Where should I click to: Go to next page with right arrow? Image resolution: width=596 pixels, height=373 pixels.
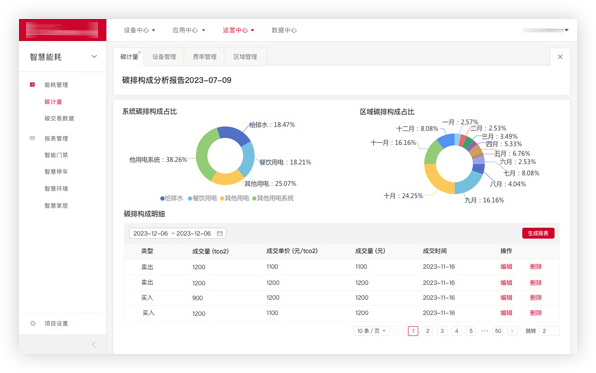click(512, 331)
